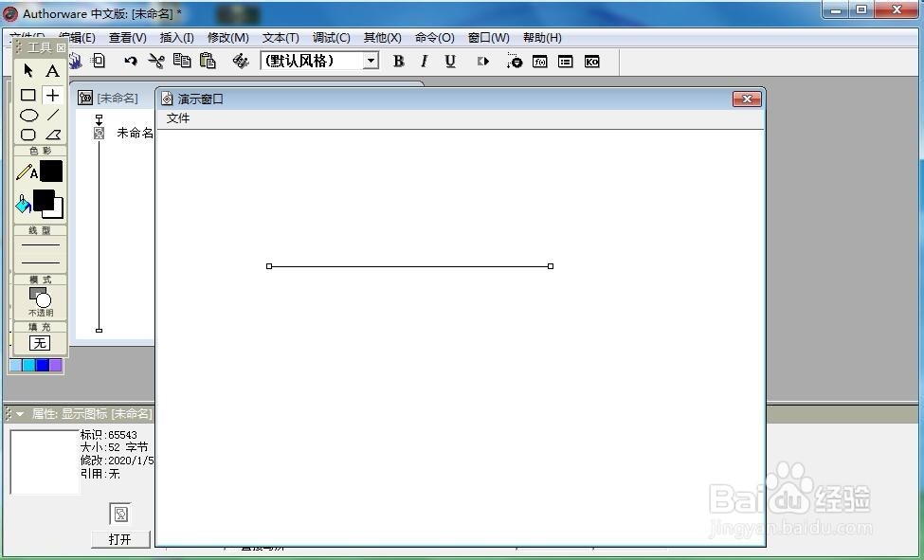
Task: Toggle italic text formatting
Action: (x=424, y=61)
